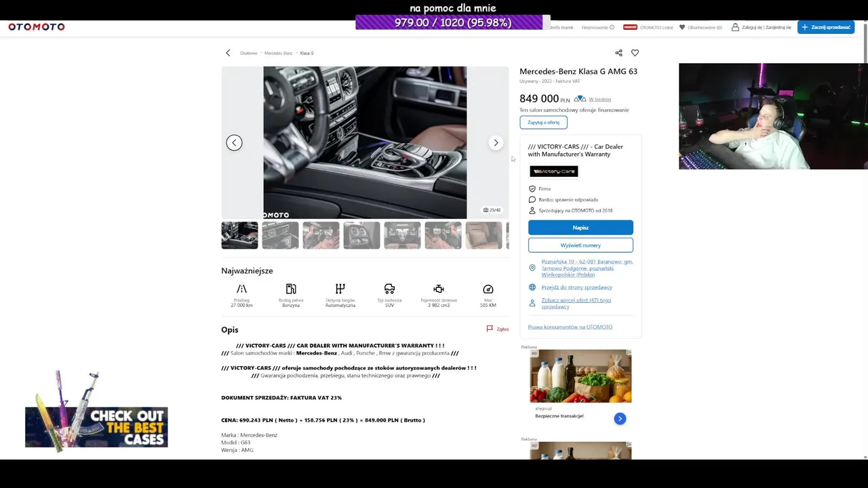Viewport: 868px width, 488px height.
Task: Click Zacznij sprzedawać button
Action: coord(825,27)
